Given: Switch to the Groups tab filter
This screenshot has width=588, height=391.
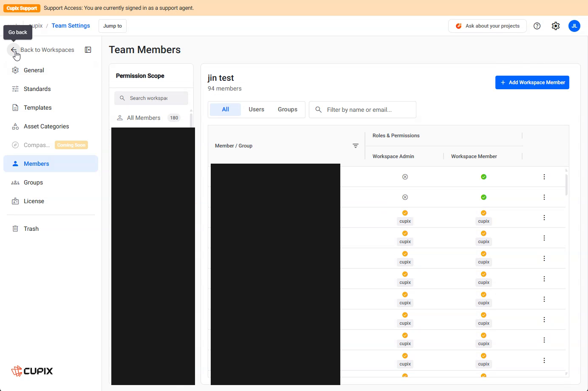Looking at the screenshot, I should [288, 110].
